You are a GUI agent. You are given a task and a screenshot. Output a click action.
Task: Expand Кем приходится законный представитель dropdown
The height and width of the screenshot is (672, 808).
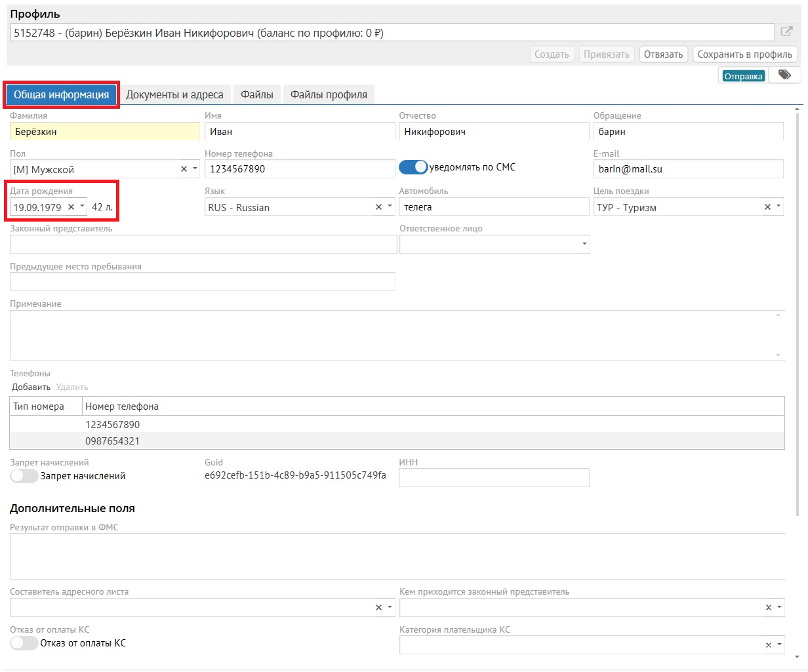[x=780, y=608]
